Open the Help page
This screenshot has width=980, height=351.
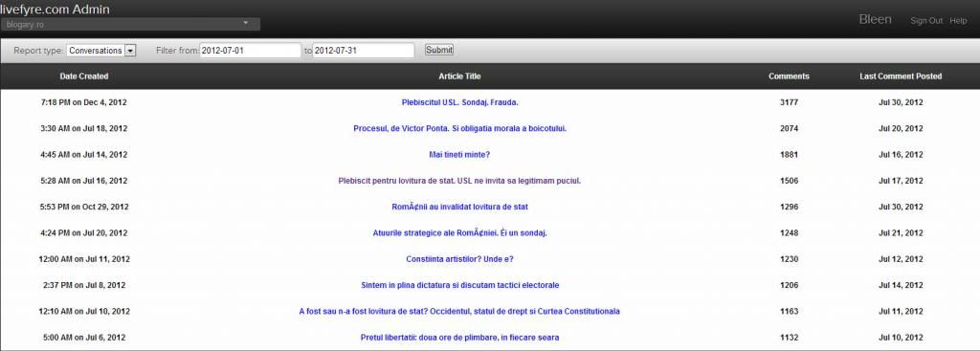pos(958,21)
